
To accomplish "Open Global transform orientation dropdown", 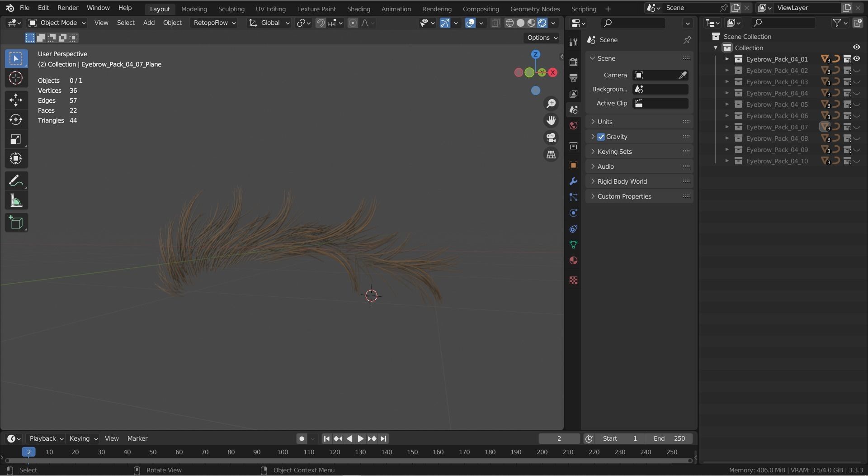I will click(269, 23).
